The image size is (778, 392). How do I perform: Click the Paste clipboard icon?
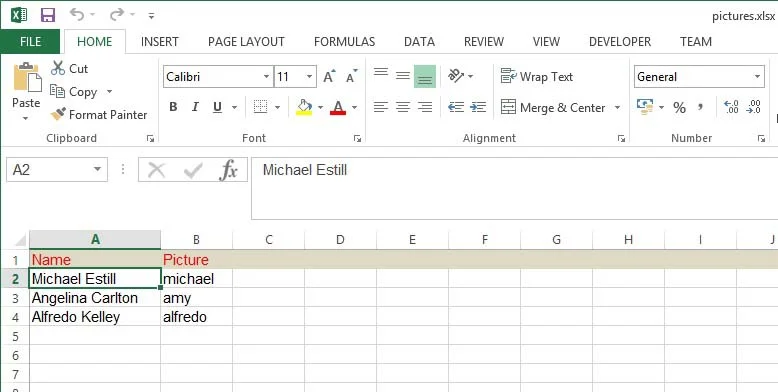[27, 77]
